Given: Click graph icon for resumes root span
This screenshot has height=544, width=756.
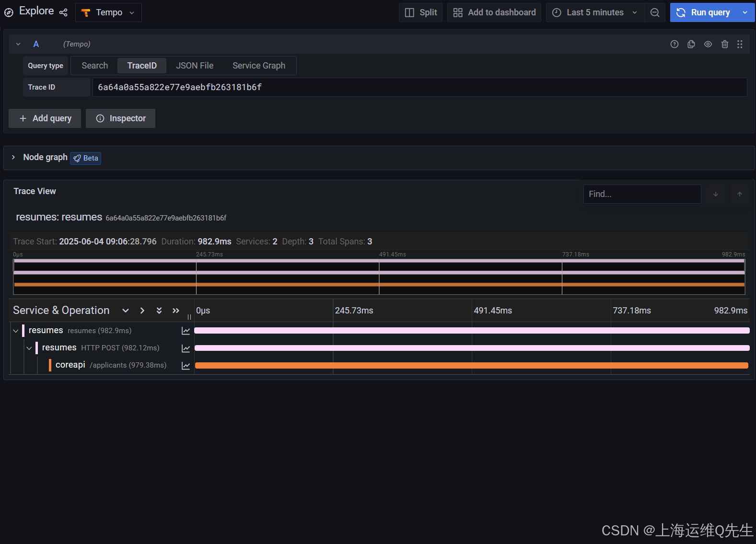Looking at the screenshot, I should [186, 331].
